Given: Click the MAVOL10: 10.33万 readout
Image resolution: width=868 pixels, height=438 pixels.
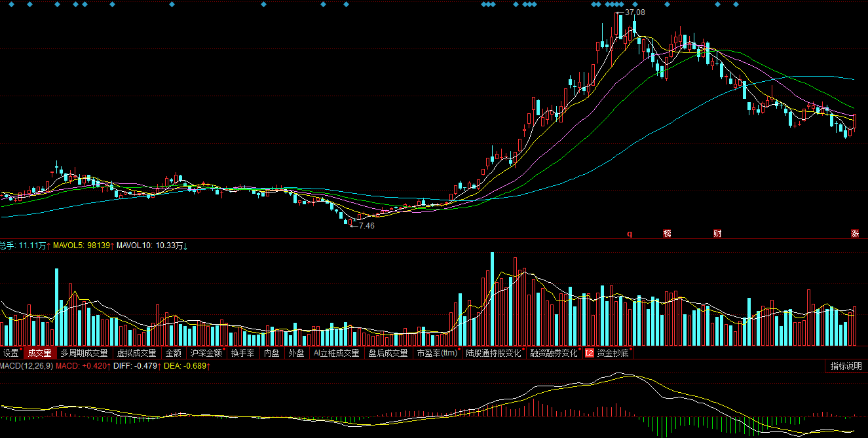Looking at the screenshot, I should coord(153,246).
